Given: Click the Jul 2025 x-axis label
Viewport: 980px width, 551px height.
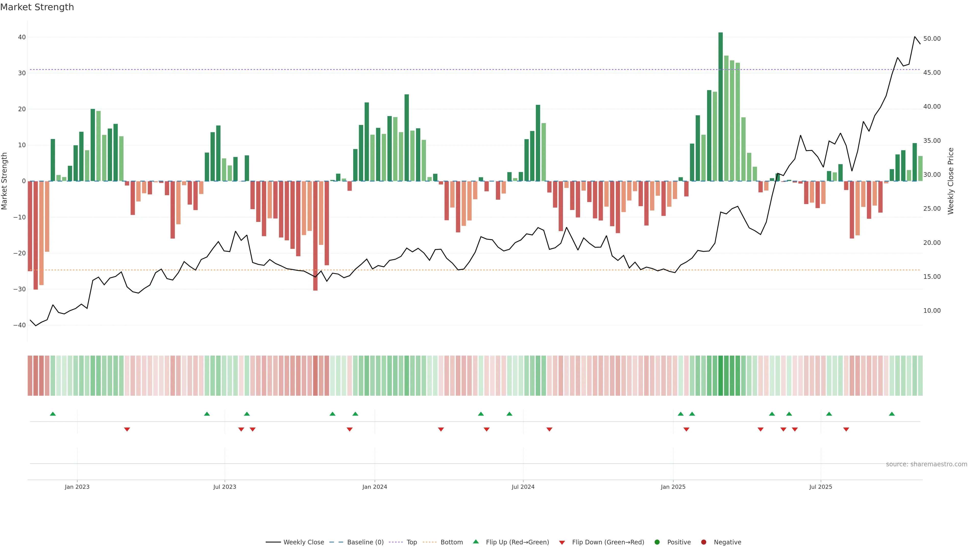Looking at the screenshot, I should coord(820,487).
